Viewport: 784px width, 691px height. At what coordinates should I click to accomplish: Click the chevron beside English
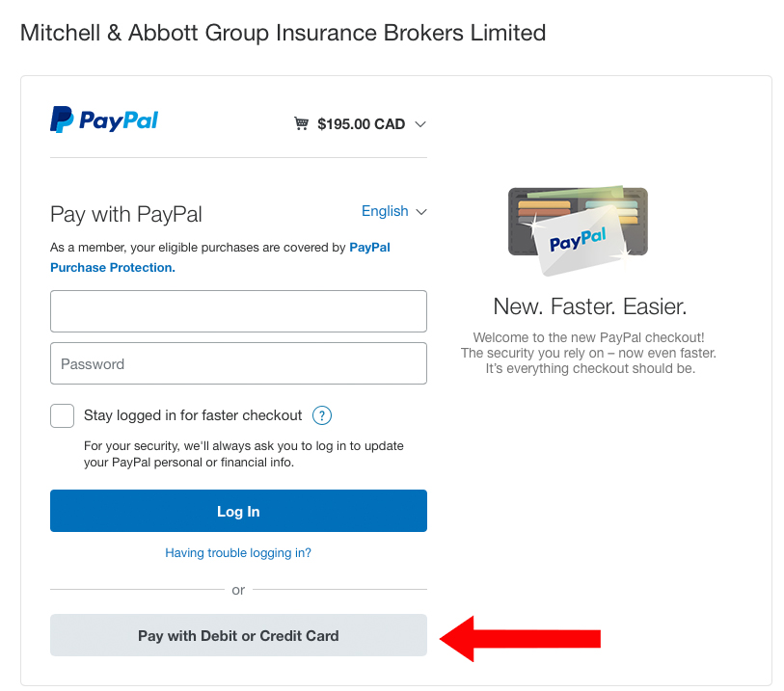[x=421, y=212]
